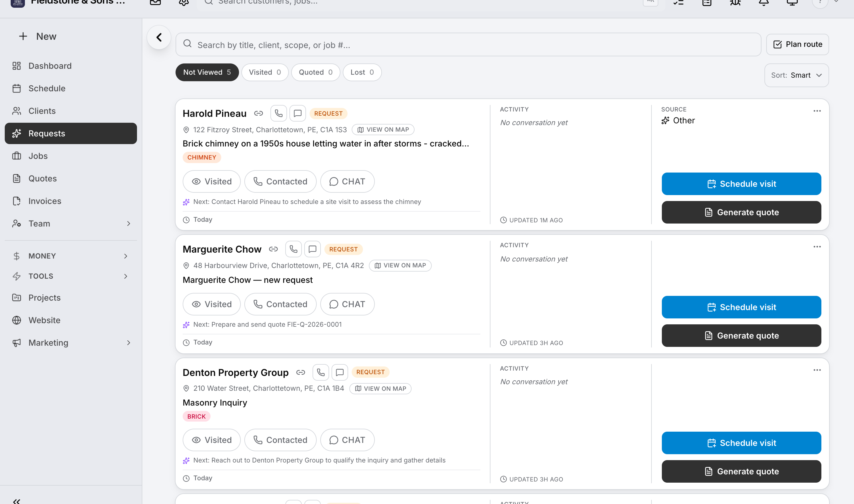Open CHAT for Harold Pineau
Viewport: 854px width, 504px height.
click(x=347, y=181)
